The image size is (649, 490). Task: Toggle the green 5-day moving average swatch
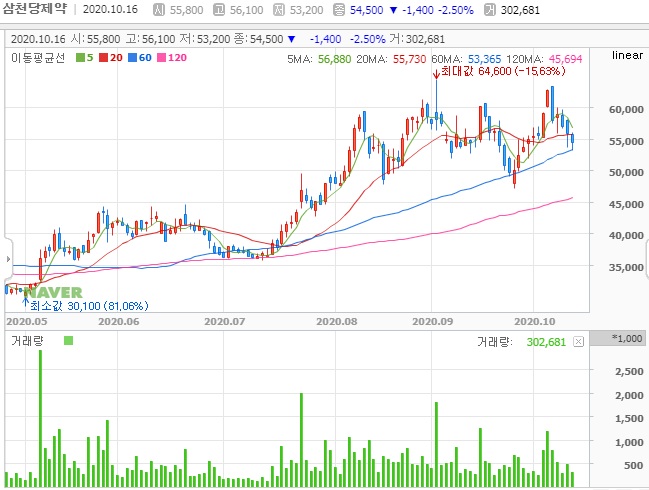(80, 58)
